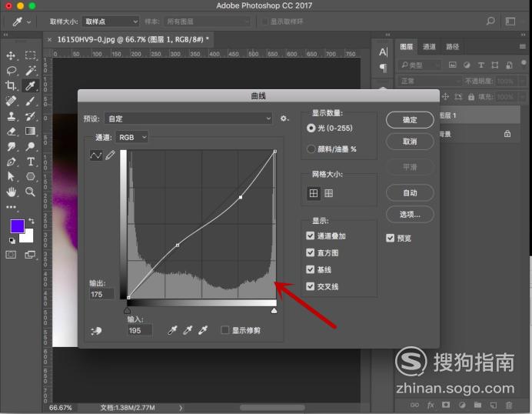Enable the show clipping checkbox

(x=224, y=330)
